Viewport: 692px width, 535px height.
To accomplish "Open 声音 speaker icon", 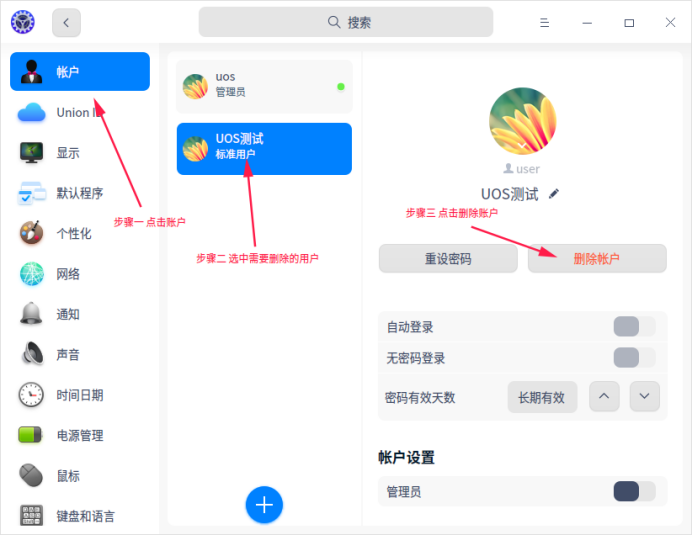I will (x=32, y=354).
